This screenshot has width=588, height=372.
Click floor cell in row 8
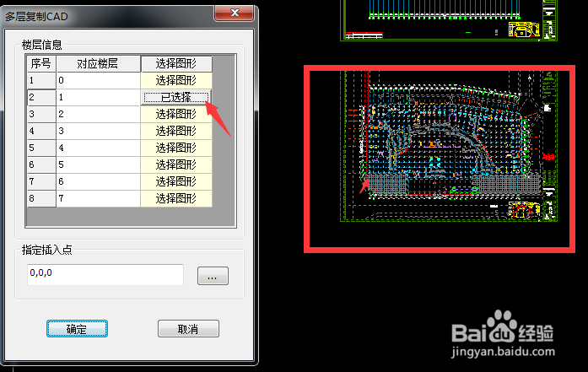tap(98, 198)
